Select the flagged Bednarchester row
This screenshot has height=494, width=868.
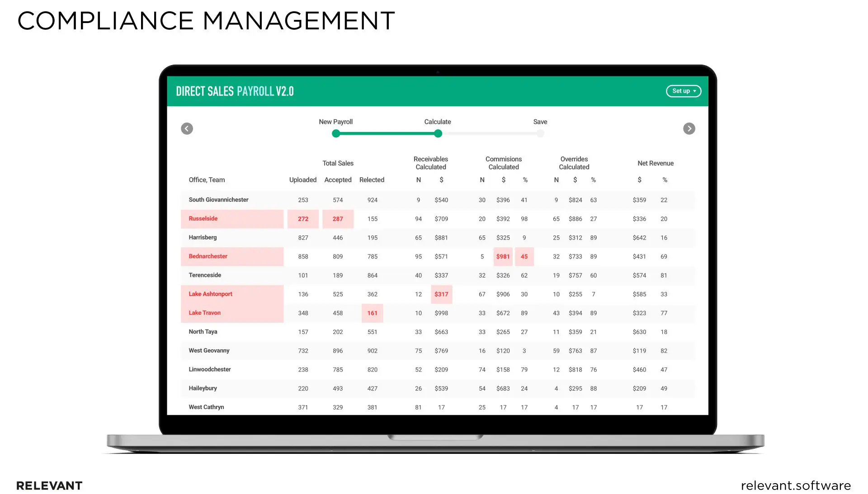click(x=232, y=256)
